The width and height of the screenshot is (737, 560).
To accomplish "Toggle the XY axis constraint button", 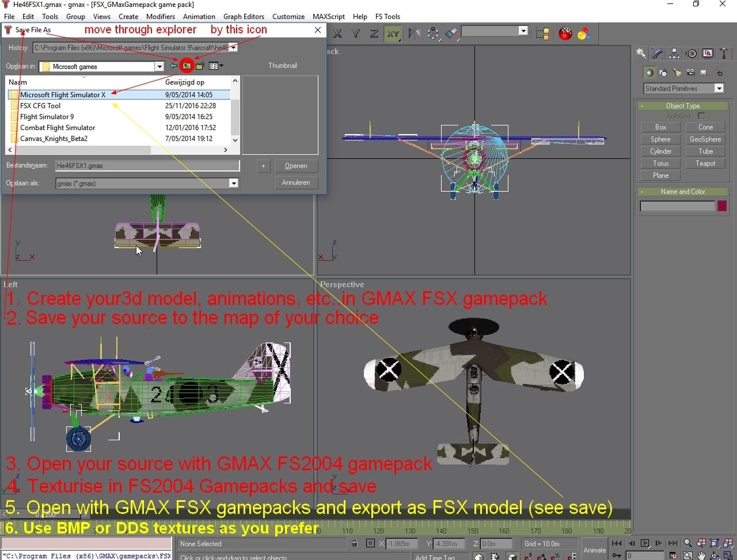I will (x=393, y=33).
